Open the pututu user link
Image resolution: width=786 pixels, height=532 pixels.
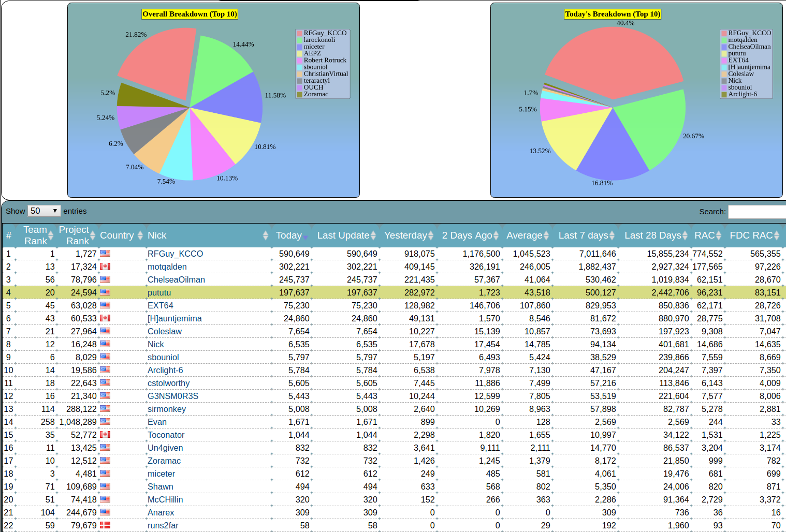point(159,292)
